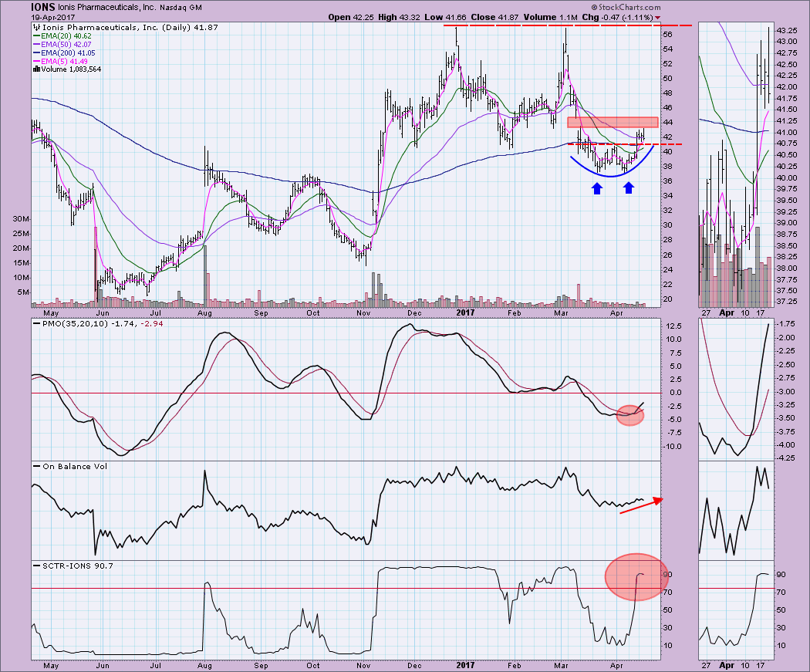Click the 'Aug' label on the price chart date axis
Image resolution: width=810 pixels, height=672 pixels.
tap(205, 312)
